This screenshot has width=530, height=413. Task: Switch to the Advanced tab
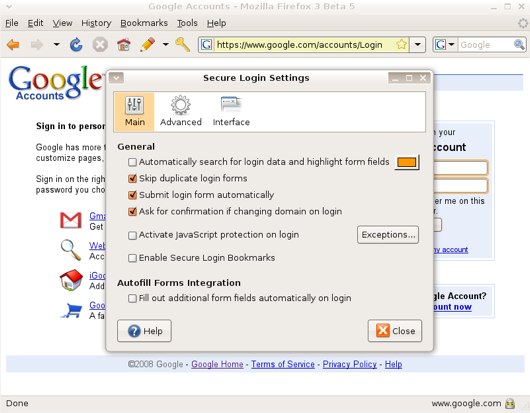click(180, 112)
